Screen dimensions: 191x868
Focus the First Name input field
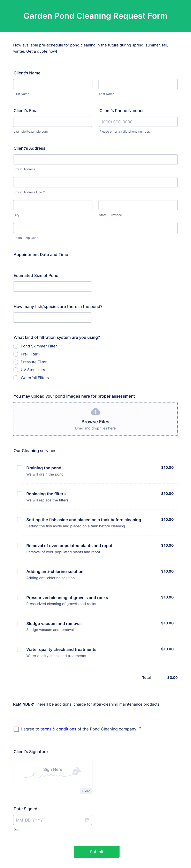53,84
